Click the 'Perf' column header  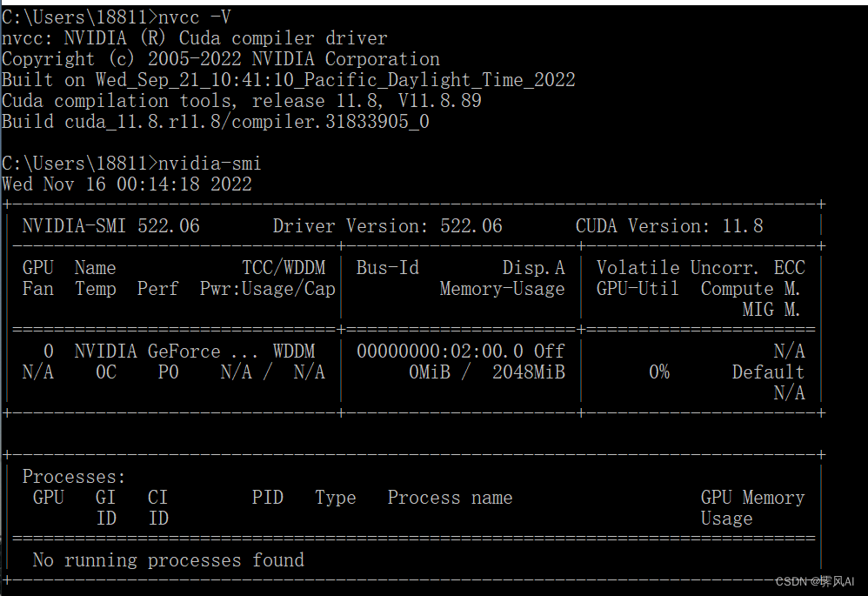(x=157, y=289)
